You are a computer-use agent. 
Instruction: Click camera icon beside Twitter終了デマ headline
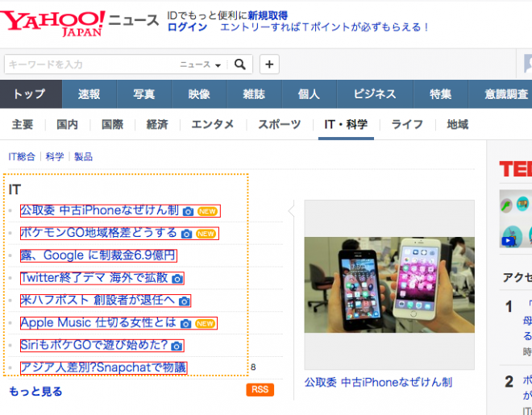pos(177,279)
